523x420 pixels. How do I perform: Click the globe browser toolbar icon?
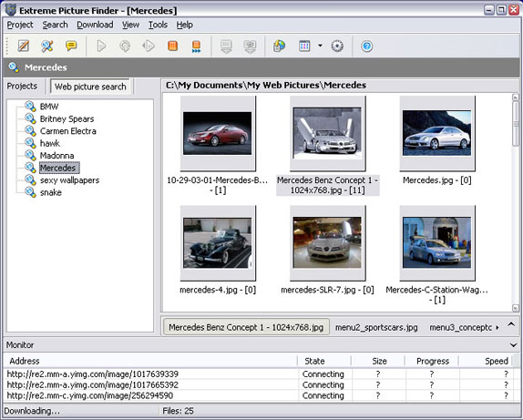click(x=279, y=46)
